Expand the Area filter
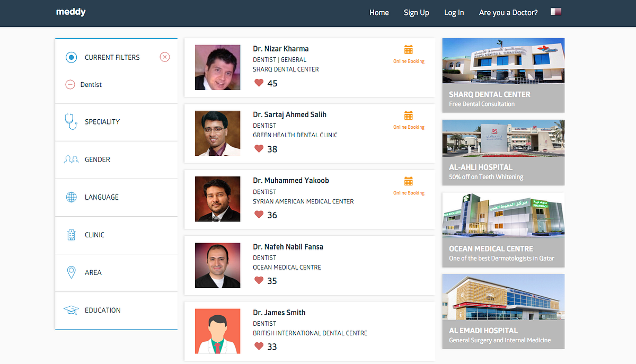 (116, 272)
